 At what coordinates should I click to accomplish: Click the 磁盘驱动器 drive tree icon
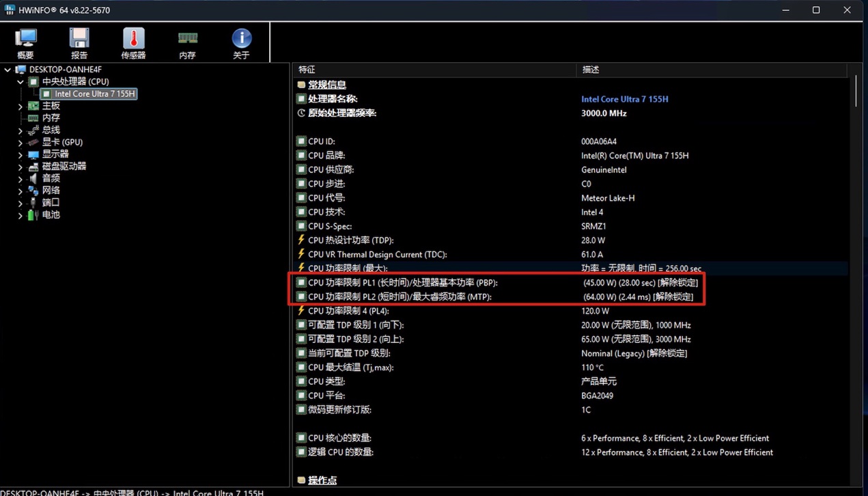click(33, 166)
